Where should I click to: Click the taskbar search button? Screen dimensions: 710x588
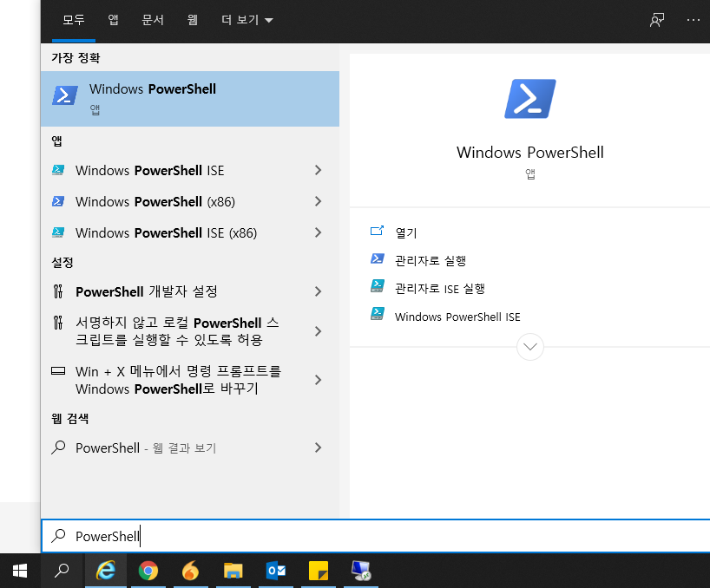62,571
